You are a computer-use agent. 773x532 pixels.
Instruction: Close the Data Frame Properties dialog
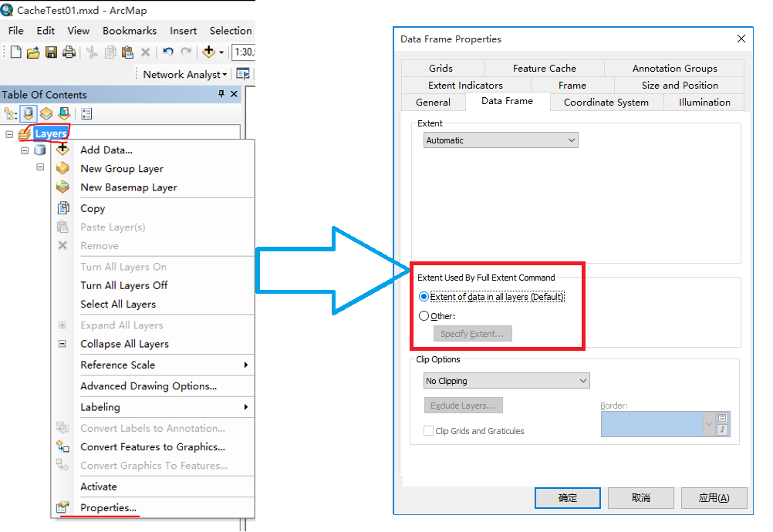point(741,39)
